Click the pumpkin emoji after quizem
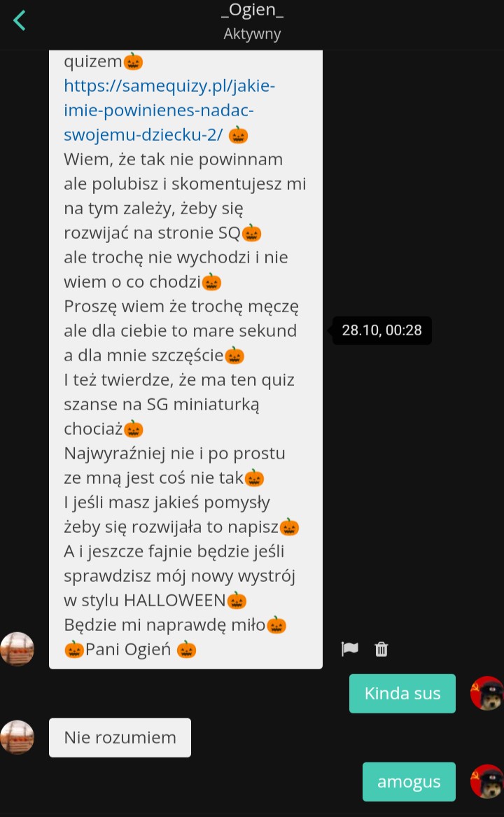Image resolution: width=504 pixels, height=817 pixels. pyautogui.click(x=133, y=62)
